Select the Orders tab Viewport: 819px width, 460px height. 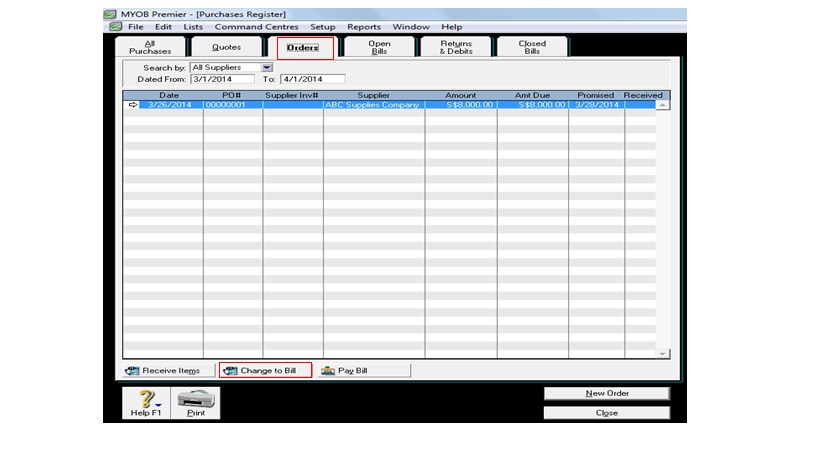(x=303, y=48)
